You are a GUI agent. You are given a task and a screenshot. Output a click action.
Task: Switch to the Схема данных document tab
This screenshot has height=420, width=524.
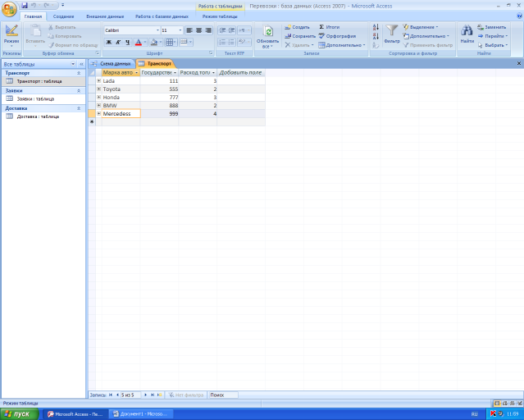click(x=112, y=63)
